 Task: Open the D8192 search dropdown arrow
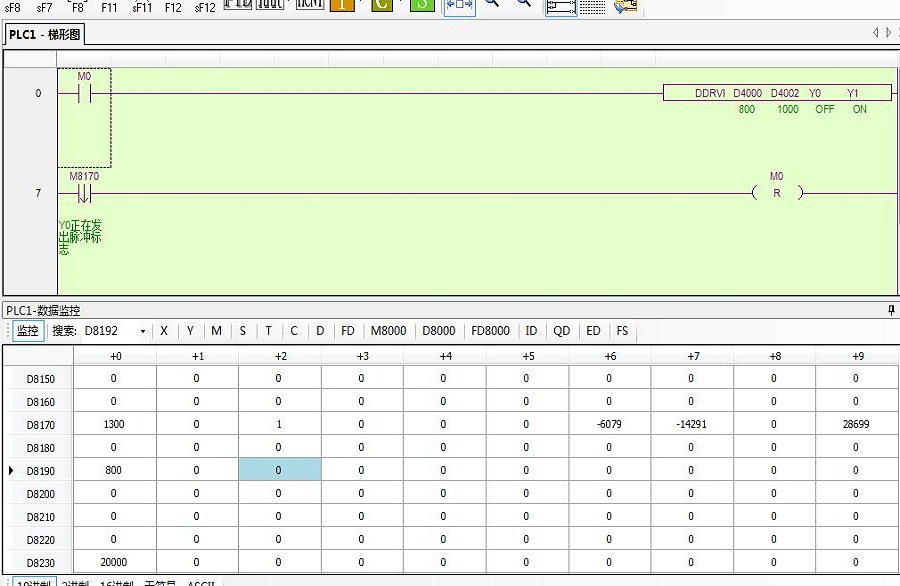(142, 331)
